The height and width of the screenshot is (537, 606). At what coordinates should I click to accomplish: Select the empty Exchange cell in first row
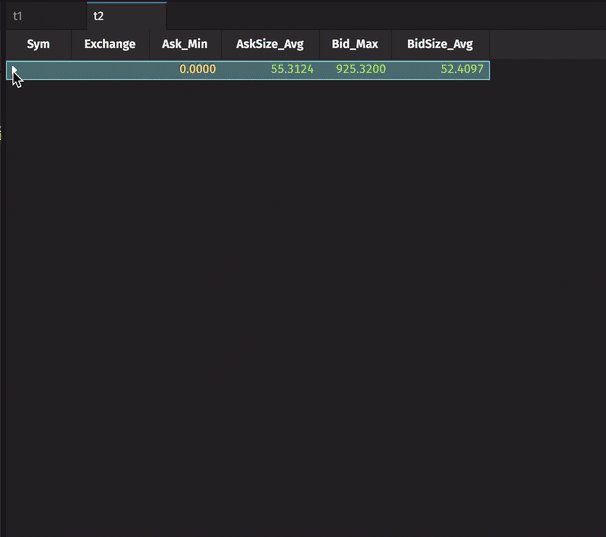[x=110, y=70]
